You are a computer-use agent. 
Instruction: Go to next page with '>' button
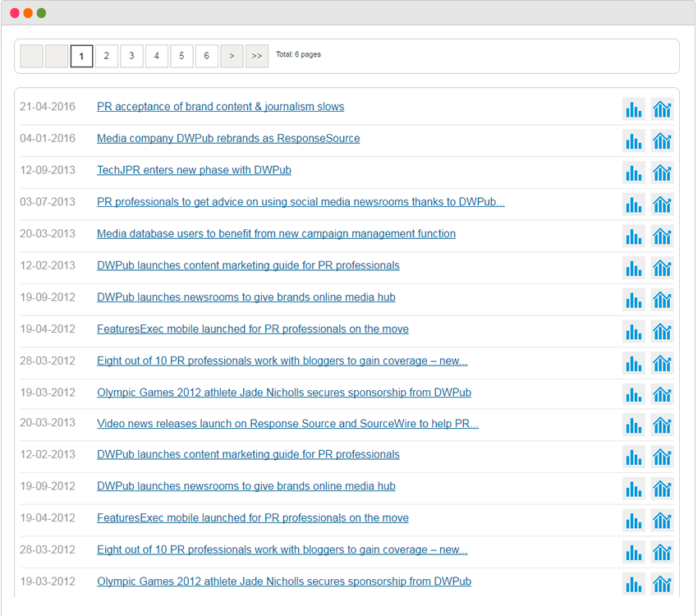tap(232, 56)
